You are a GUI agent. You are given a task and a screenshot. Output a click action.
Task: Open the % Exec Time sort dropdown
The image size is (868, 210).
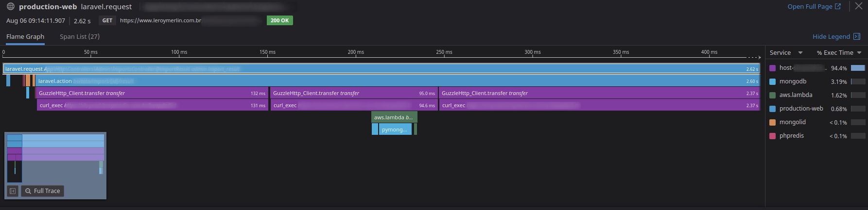tap(839, 53)
